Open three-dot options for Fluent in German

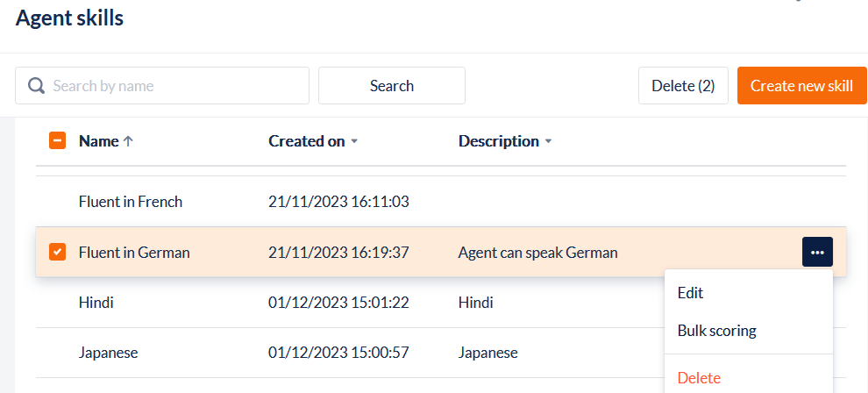pyautogui.click(x=817, y=252)
